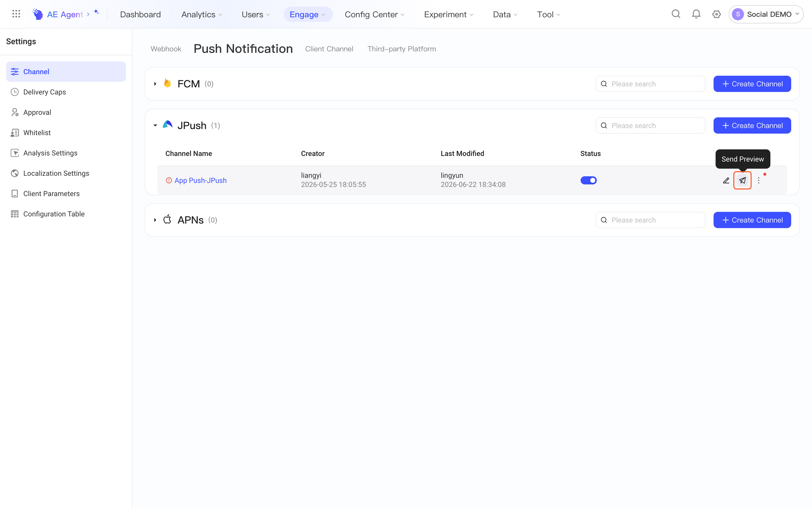Open the Users dropdown menu

point(256,14)
